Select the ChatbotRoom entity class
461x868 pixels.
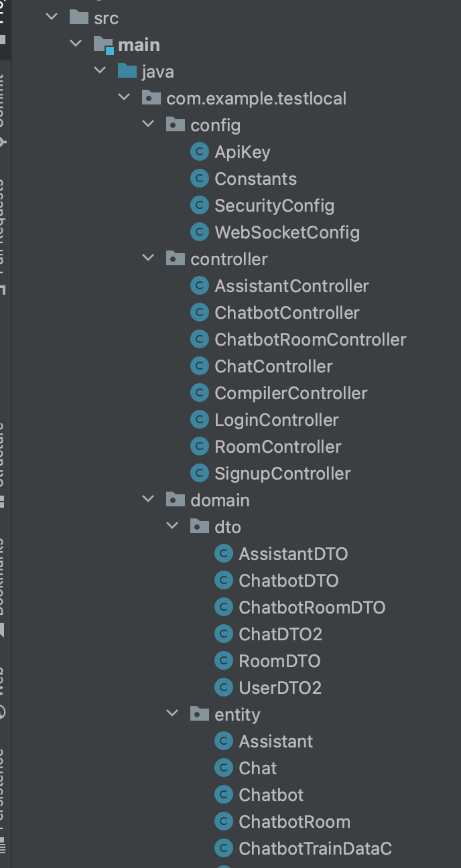294,822
